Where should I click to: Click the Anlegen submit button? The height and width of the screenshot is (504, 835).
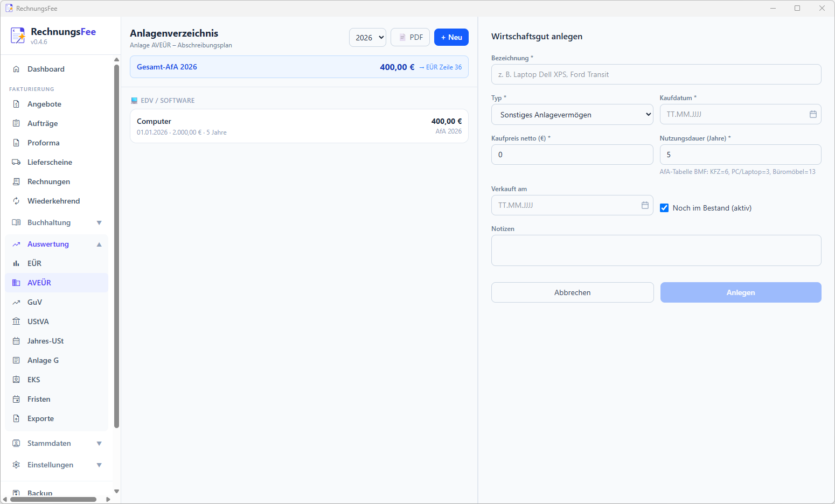(741, 292)
